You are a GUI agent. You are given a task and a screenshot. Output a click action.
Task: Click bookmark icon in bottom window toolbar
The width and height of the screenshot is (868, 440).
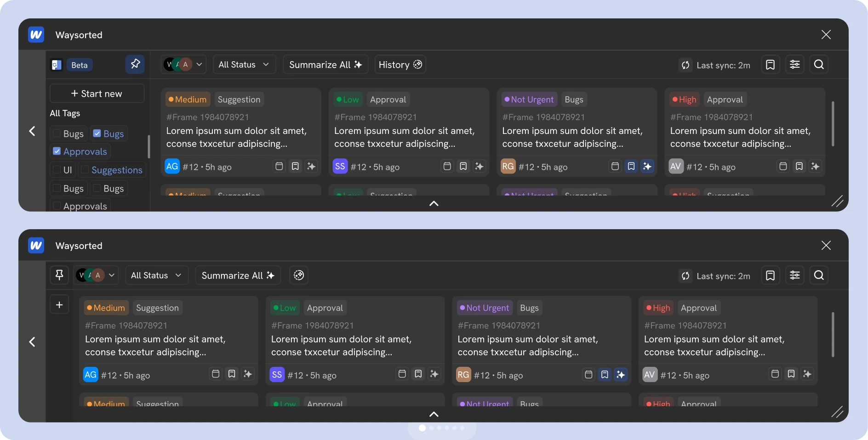(770, 275)
